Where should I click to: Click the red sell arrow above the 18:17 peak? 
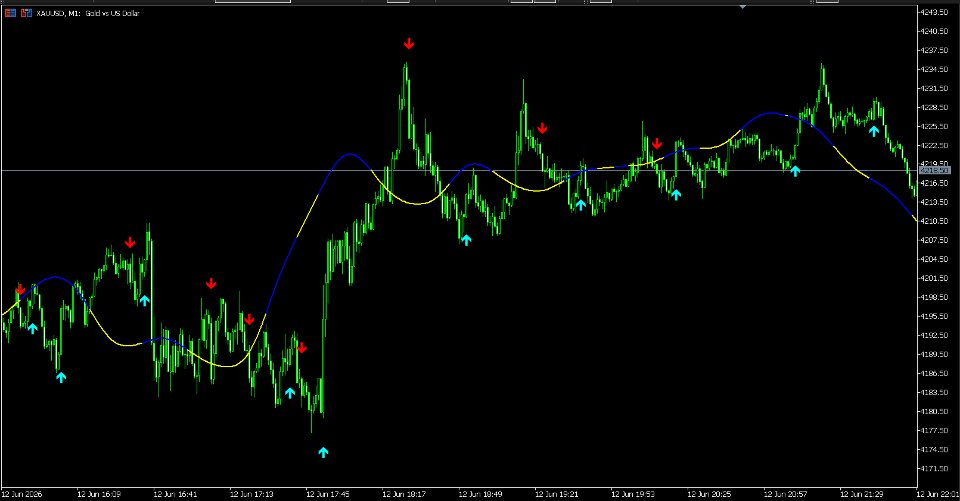[409, 43]
